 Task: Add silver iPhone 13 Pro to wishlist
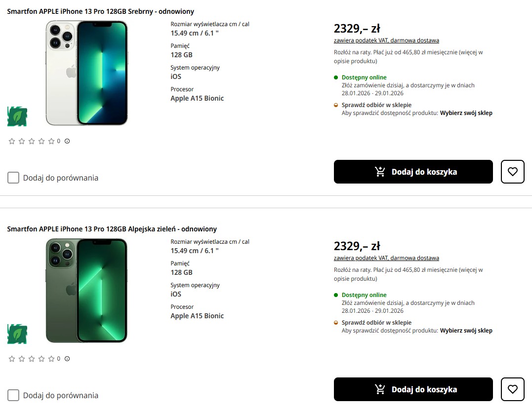point(512,172)
